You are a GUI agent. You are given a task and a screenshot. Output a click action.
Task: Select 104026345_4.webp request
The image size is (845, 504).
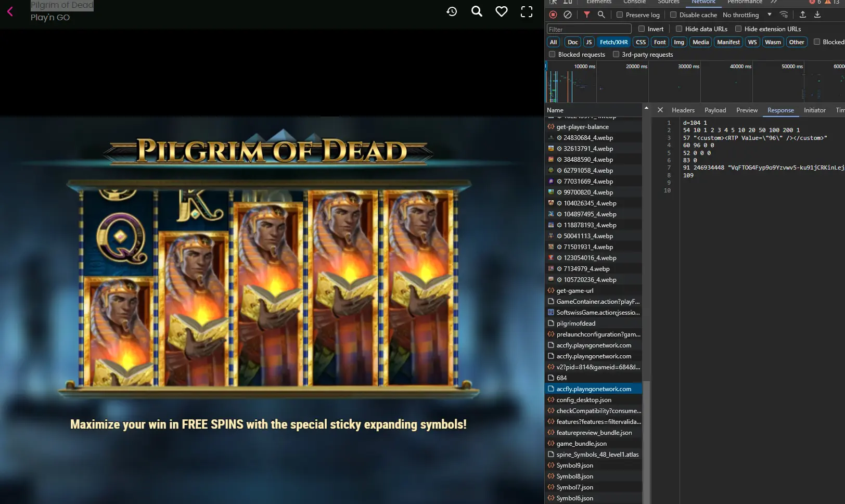(x=593, y=203)
